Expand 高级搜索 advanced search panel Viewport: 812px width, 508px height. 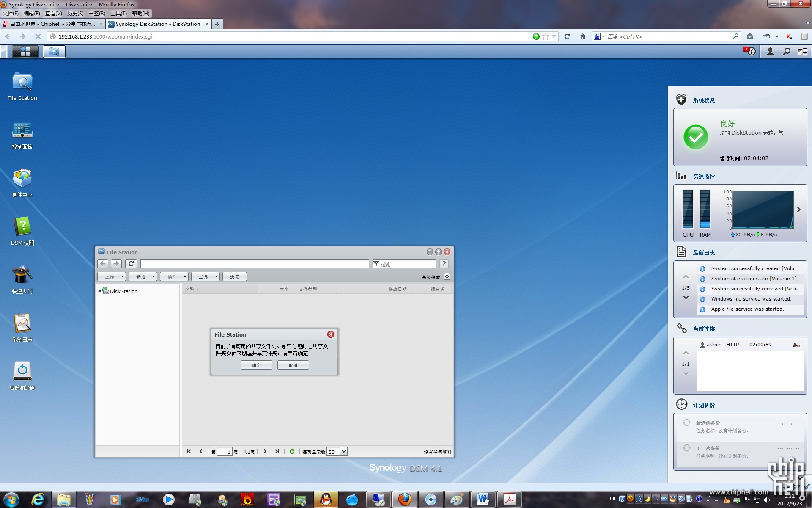[447, 276]
